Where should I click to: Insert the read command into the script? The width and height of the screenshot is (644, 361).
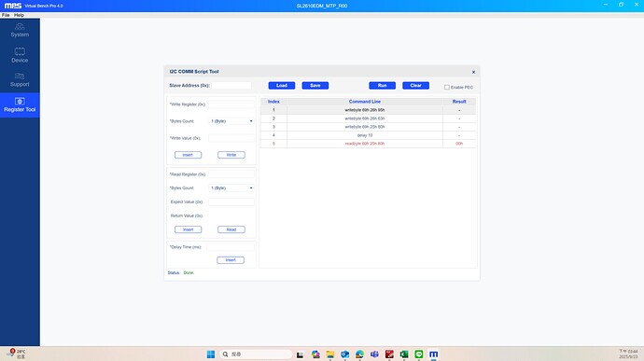[x=189, y=229]
